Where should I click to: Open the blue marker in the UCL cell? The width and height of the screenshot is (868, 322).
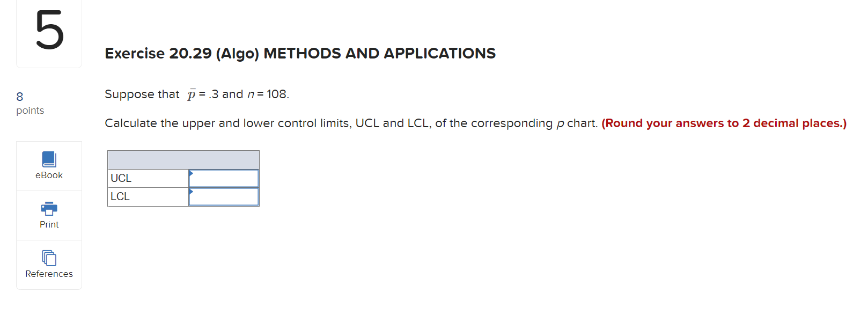(x=191, y=174)
